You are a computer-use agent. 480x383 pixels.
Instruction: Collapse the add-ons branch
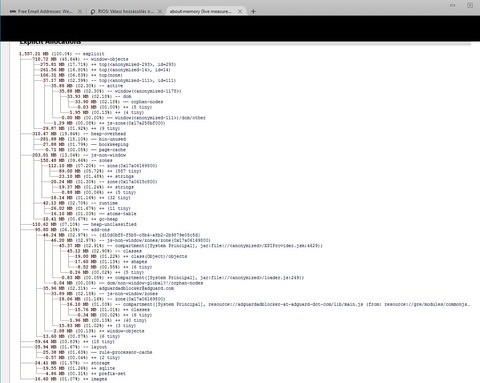pyautogui.click(x=72, y=230)
